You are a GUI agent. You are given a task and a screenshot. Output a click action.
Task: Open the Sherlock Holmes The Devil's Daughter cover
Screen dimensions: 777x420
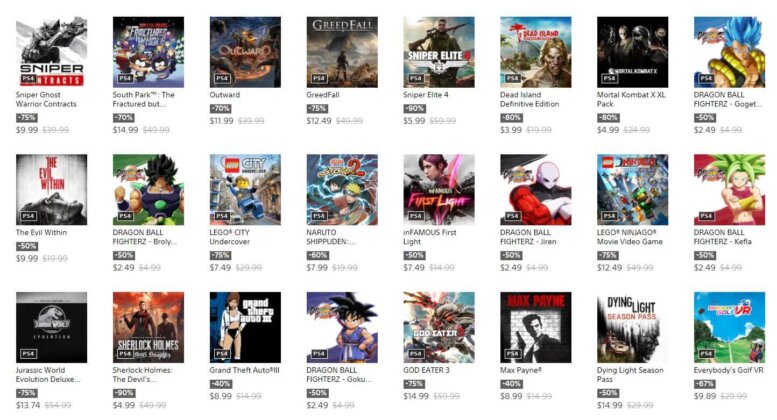pyautogui.click(x=148, y=327)
